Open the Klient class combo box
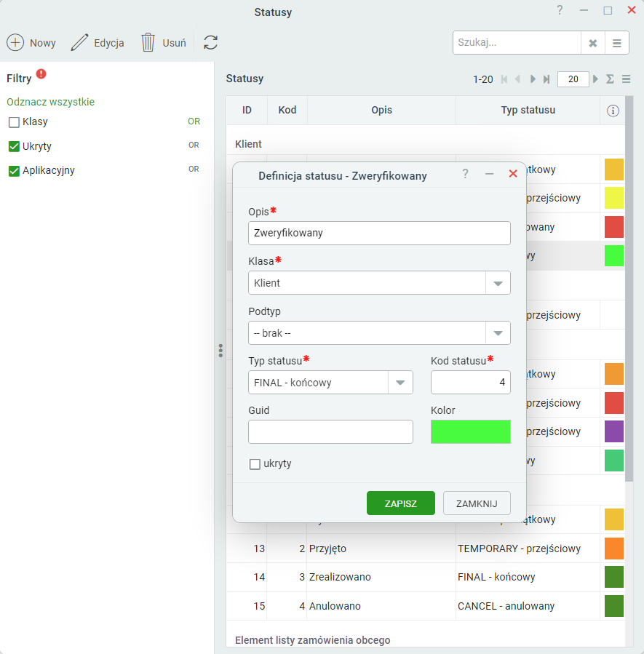The height and width of the screenshot is (654, 644). coord(379,283)
